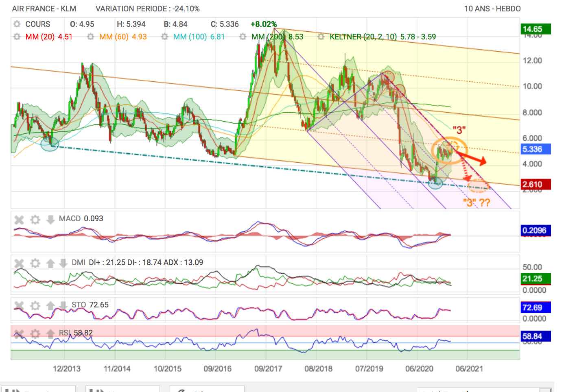Click the high price H: 5.394

coord(131,24)
